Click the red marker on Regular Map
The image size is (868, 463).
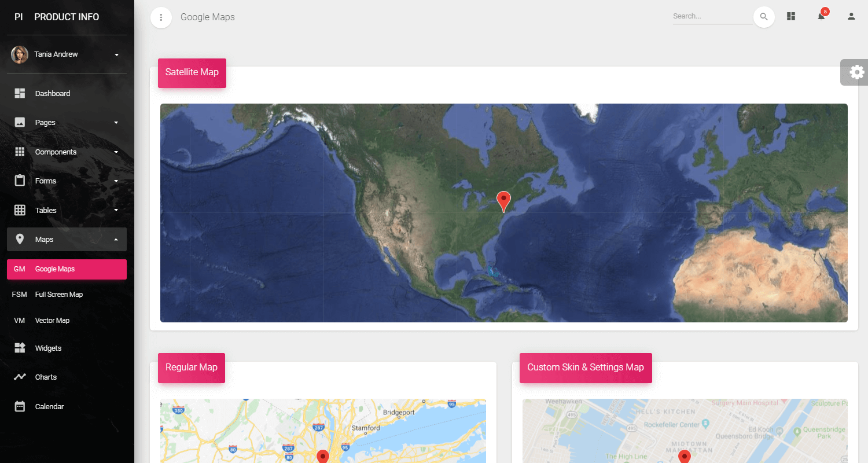323,457
